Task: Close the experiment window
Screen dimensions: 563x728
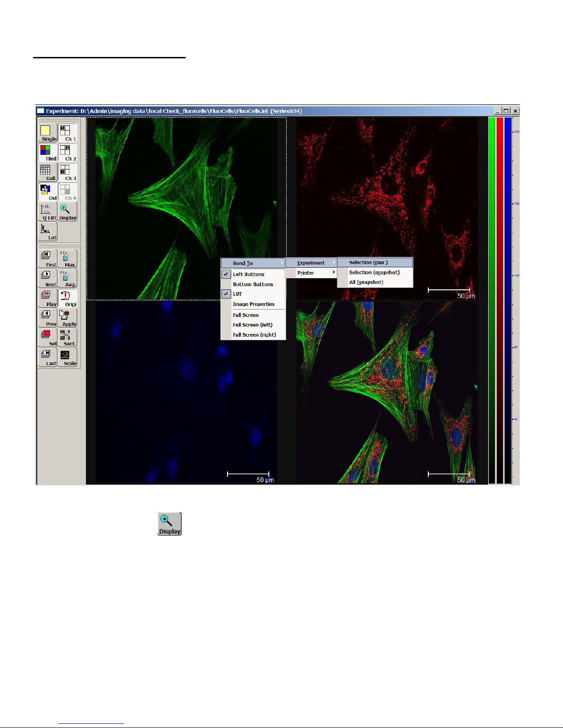Action: [516, 111]
